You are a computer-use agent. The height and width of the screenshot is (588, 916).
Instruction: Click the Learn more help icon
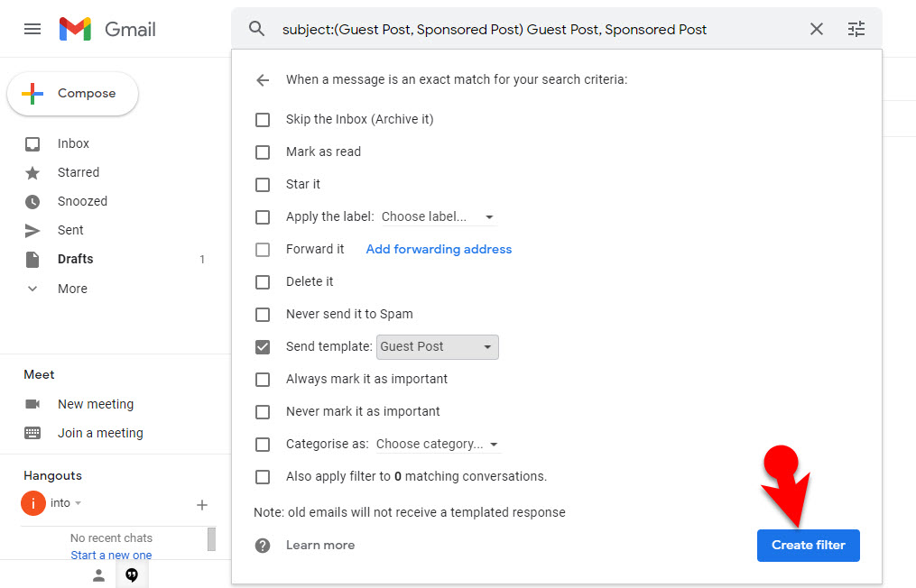coord(263,546)
